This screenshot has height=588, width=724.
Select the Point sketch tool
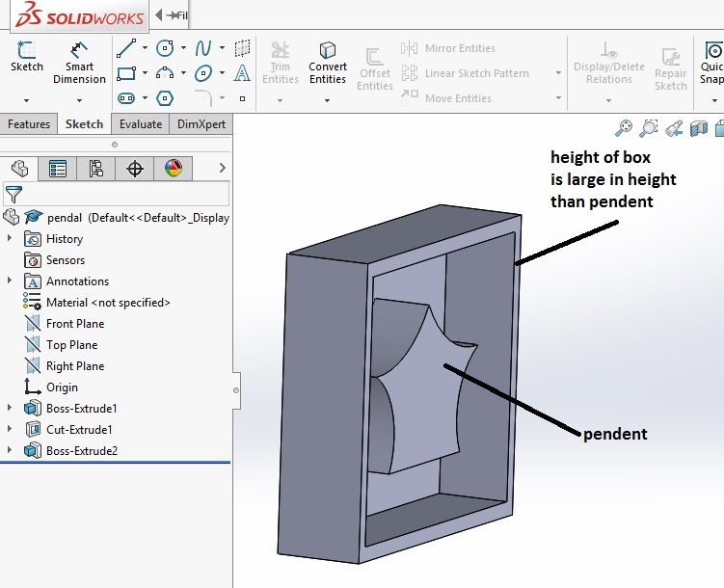click(x=242, y=98)
